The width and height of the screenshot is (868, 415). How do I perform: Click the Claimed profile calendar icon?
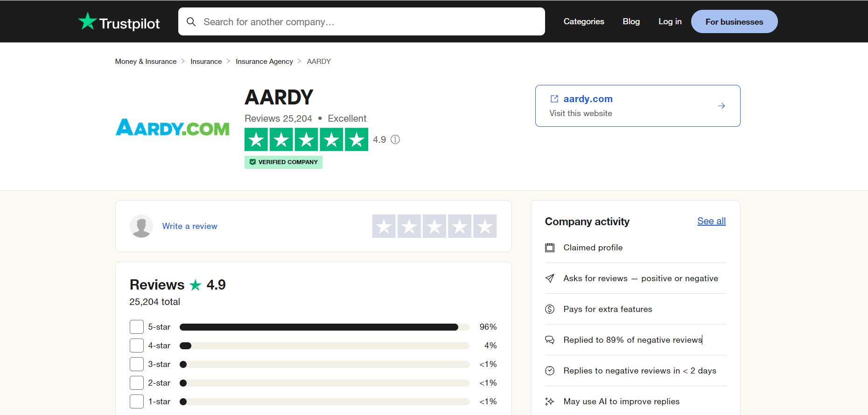(x=550, y=248)
